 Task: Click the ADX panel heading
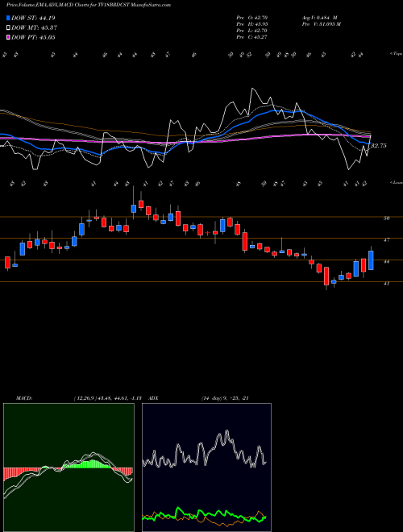point(153,398)
